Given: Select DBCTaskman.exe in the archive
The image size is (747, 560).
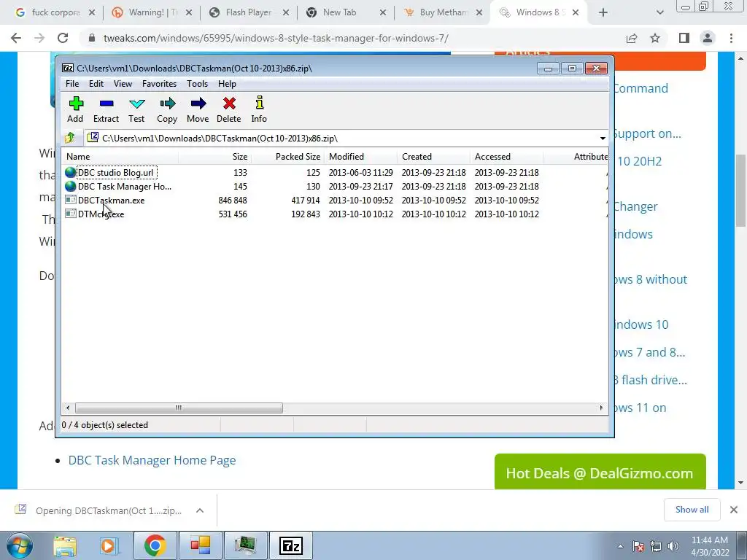Looking at the screenshot, I should 105,201.
